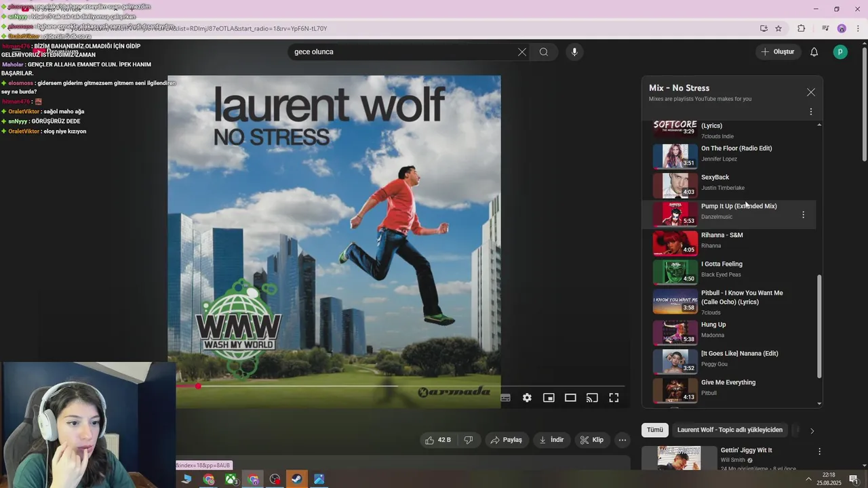Open options for Gettin' Jiggy Wit It

click(x=819, y=451)
